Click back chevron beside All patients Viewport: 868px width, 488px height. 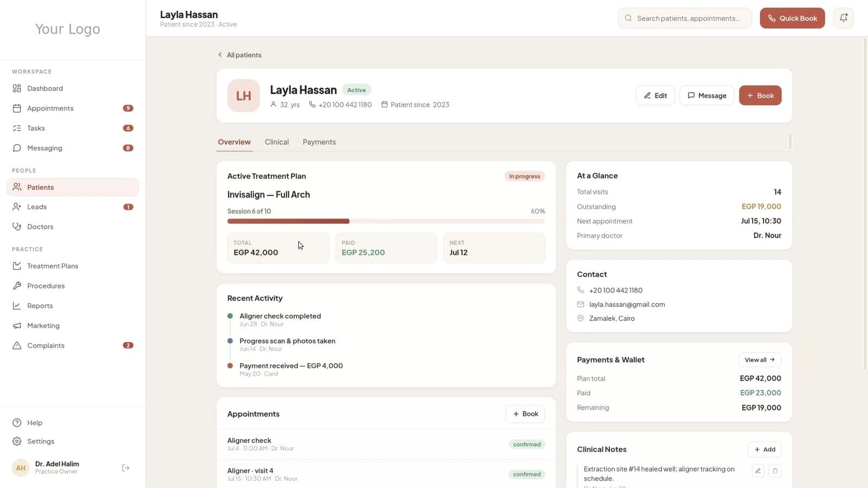click(x=220, y=55)
